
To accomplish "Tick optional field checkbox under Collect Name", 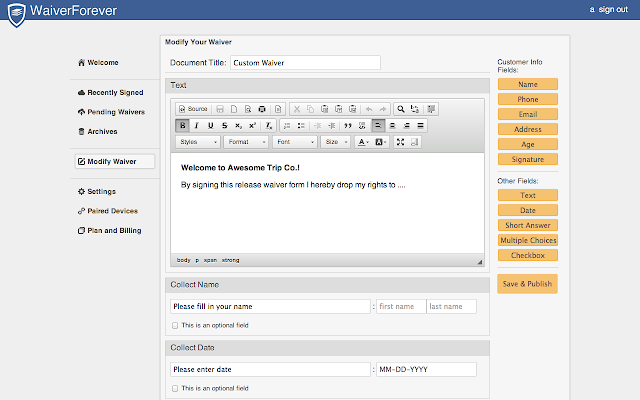I will (175, 325).
